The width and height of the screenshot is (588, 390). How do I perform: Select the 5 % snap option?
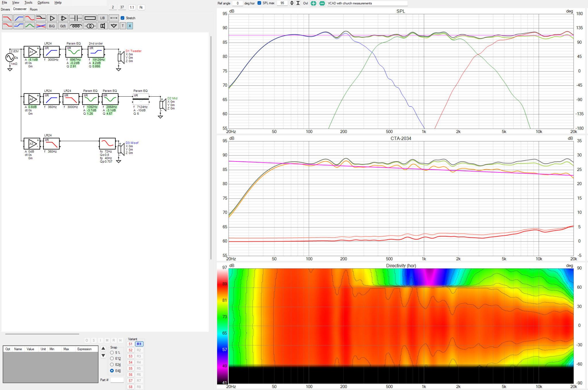(x=112, y=353)
